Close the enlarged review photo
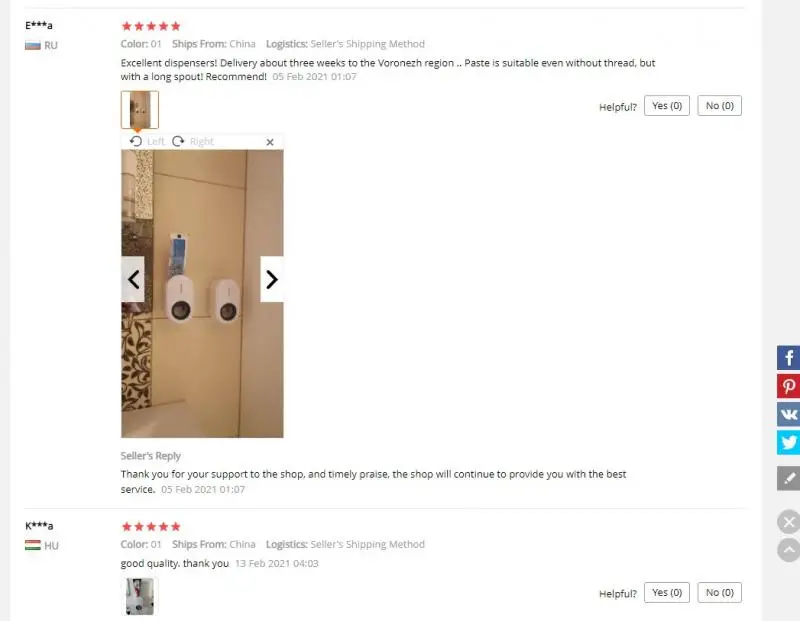The width and height of the screenshot is (800, 621). point(270,142)
